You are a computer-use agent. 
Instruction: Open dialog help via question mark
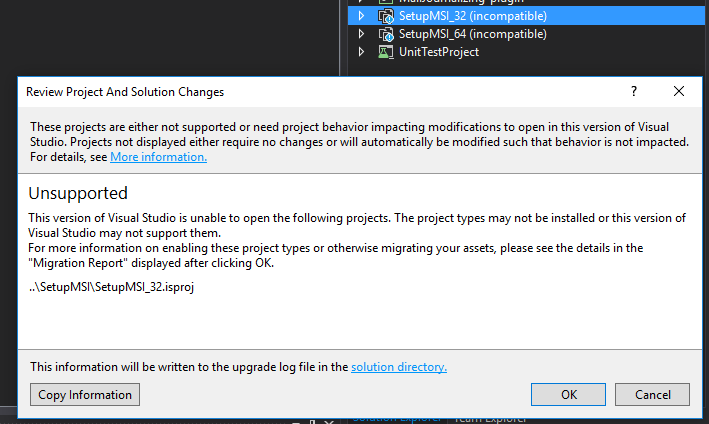[x=634, y=91]
